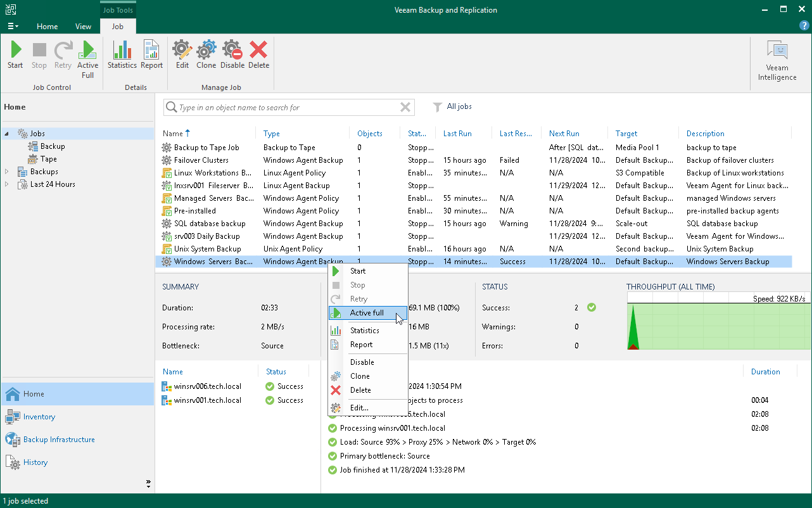This screenshot has height=508, width=812.
Task: Click the Edit job ribbon icon
Action: click(182, 50)
